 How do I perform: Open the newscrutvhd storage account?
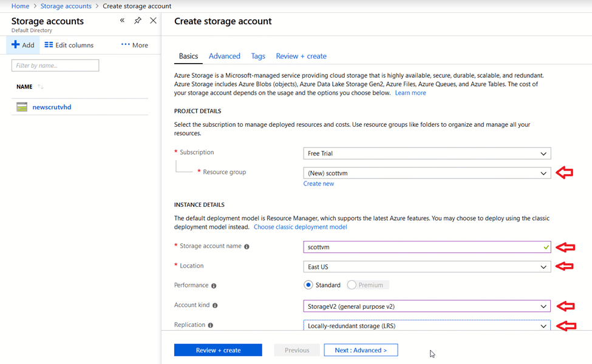click(x=52, y=107)
